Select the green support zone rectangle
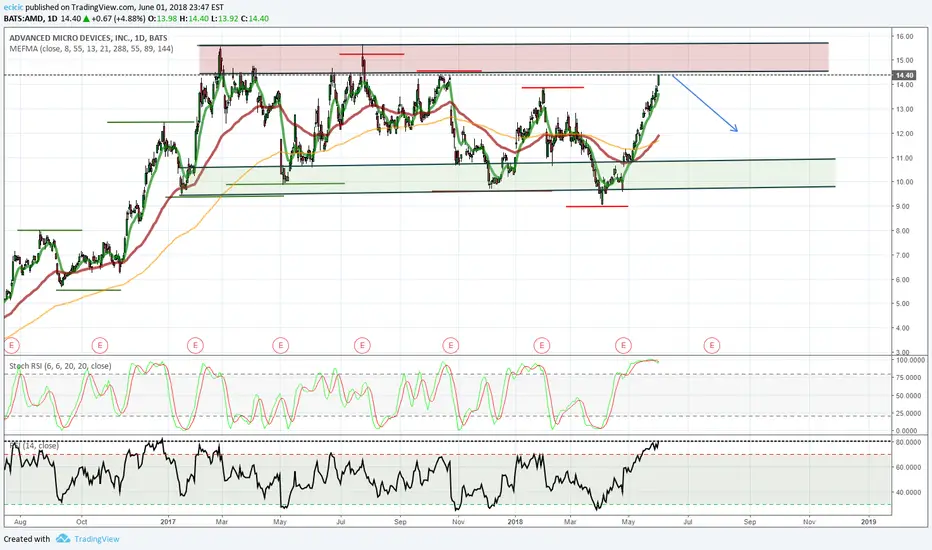Screen dimensions: 932x550 [509, 177]
